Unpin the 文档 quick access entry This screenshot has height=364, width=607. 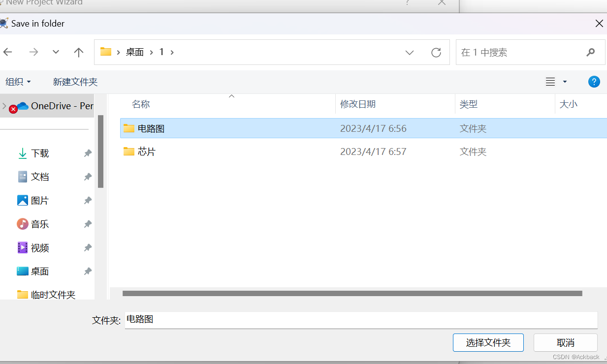point(88,177)
